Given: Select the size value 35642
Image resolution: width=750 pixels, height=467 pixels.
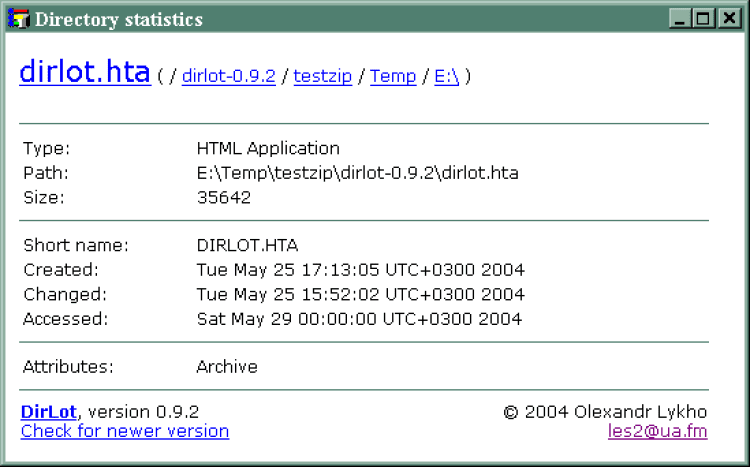Looking at the screenshot, I should [x=223, y=198].
